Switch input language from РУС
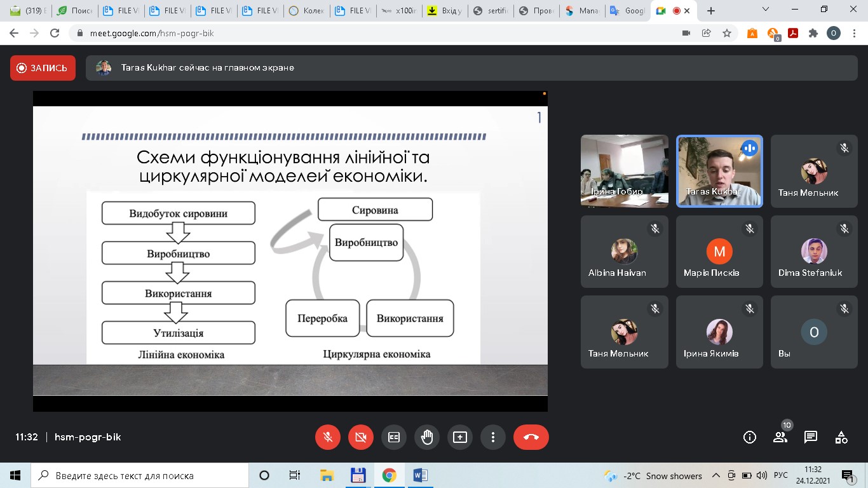This screenshot has height=488, width=868. [781, 475]
